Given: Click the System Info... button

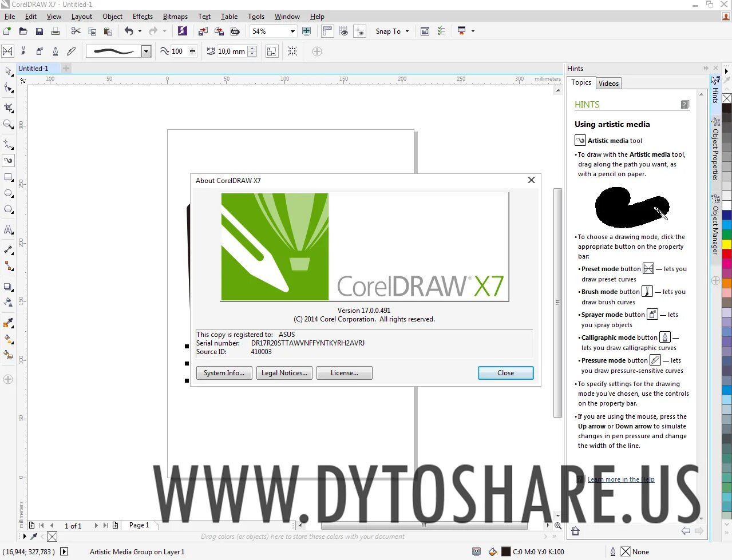Looking at the screenshot, I should (224, 373).
